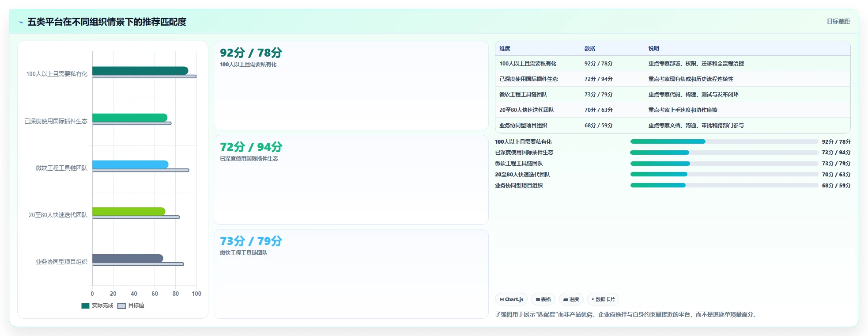Select table cell 业务协同型项目组织
Viewport: 868px width, 336px height.
pyautogui.click(x=523, y=126)
